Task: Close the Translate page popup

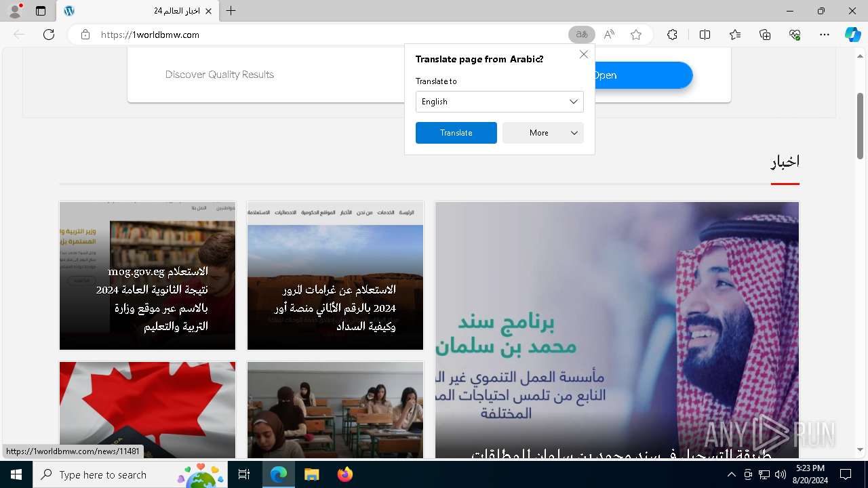Action: [x=583, y=54]
